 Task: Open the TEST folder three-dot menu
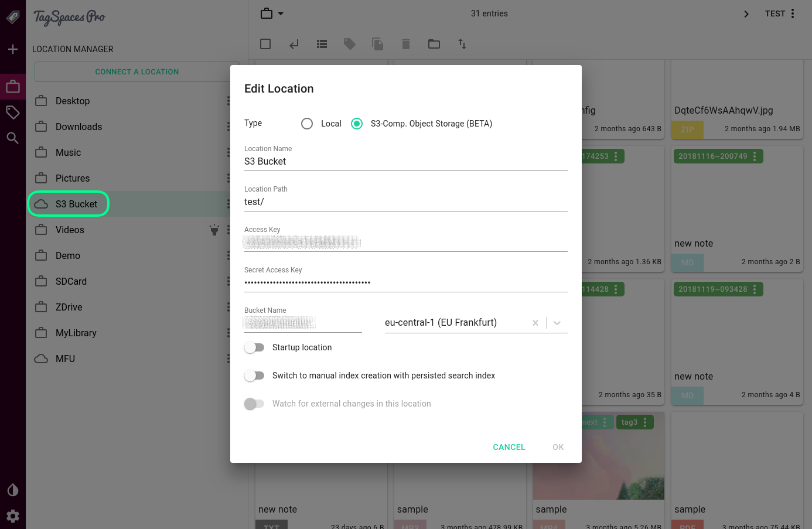[x=793, y=13]
